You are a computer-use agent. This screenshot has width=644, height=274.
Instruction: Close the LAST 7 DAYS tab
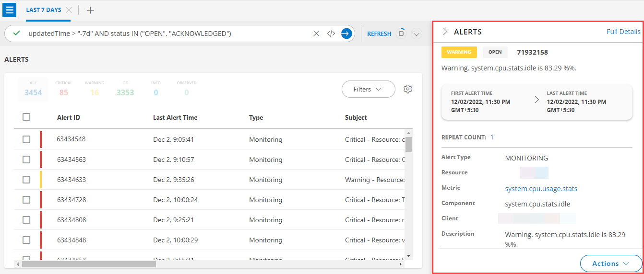coord(69,10)
